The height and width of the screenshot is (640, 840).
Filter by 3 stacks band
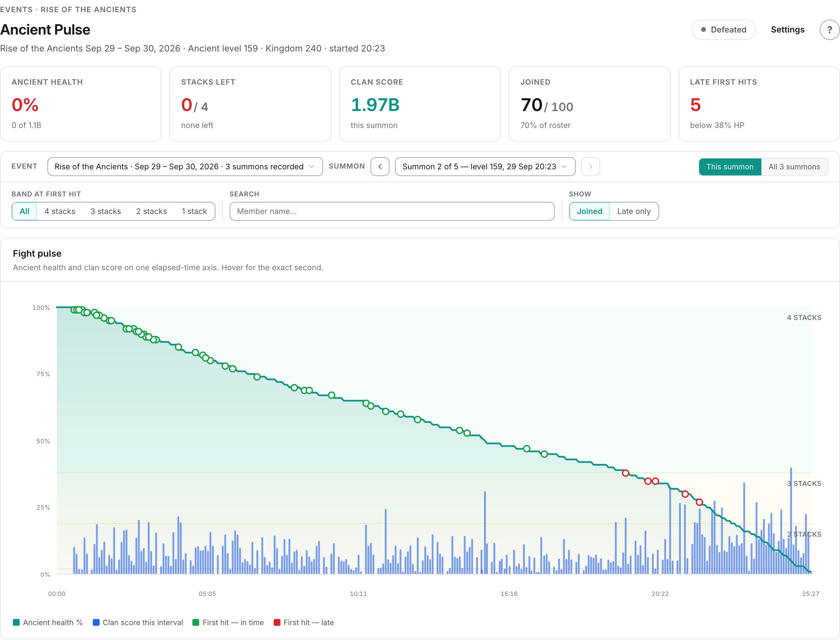(x=106, y=211)
